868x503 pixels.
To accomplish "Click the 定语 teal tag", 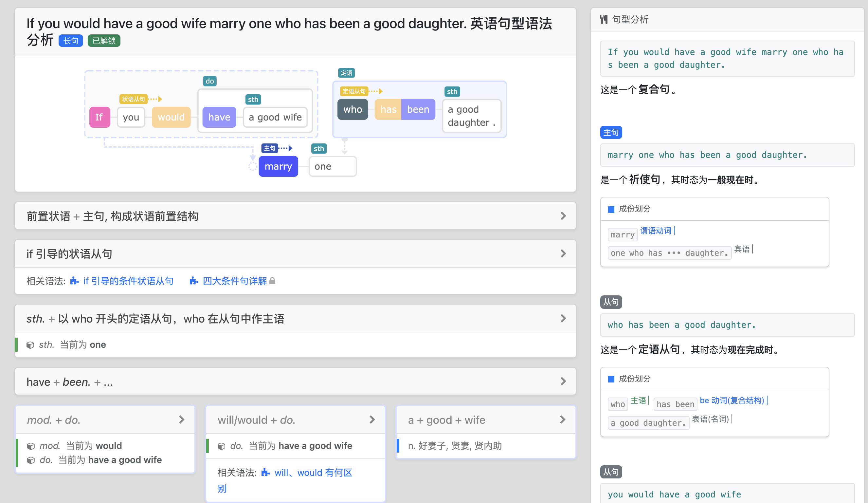I will [x=346, y=73].
